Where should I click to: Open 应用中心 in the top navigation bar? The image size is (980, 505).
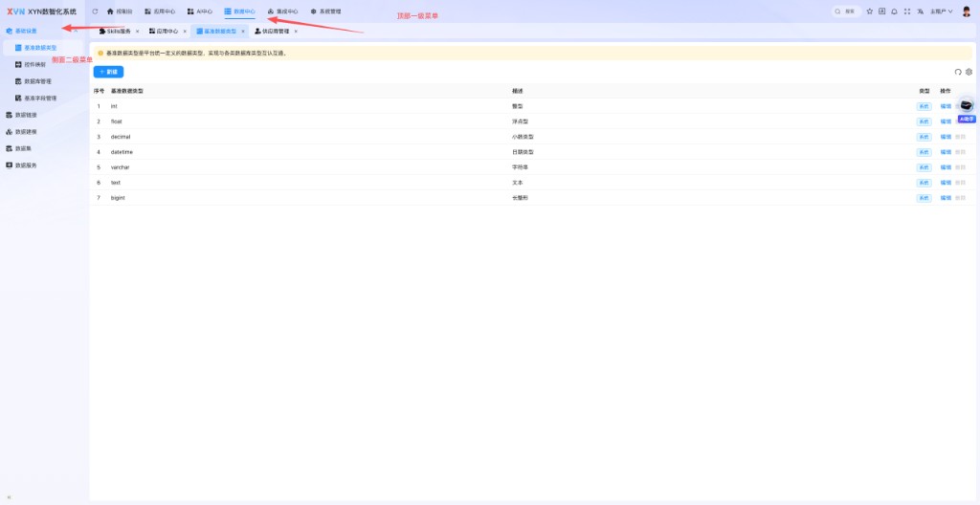click(160, 11)
